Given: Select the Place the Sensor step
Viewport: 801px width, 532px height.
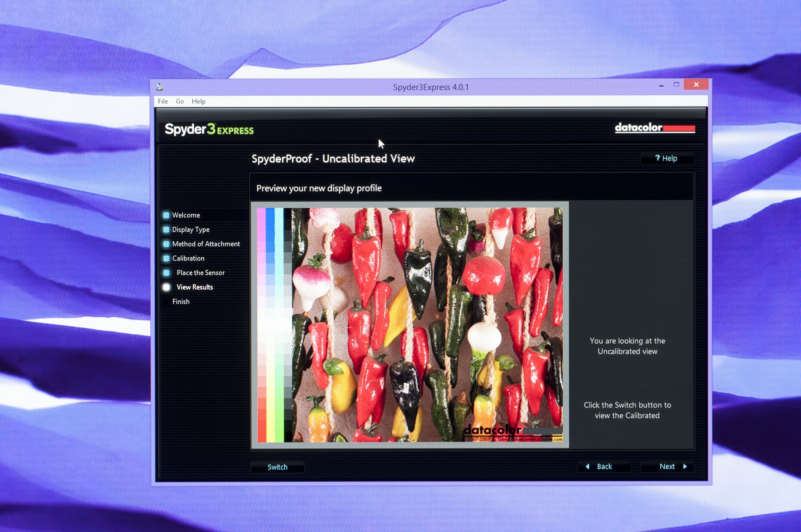Looking at the screenshot, I should coord(200,273).
